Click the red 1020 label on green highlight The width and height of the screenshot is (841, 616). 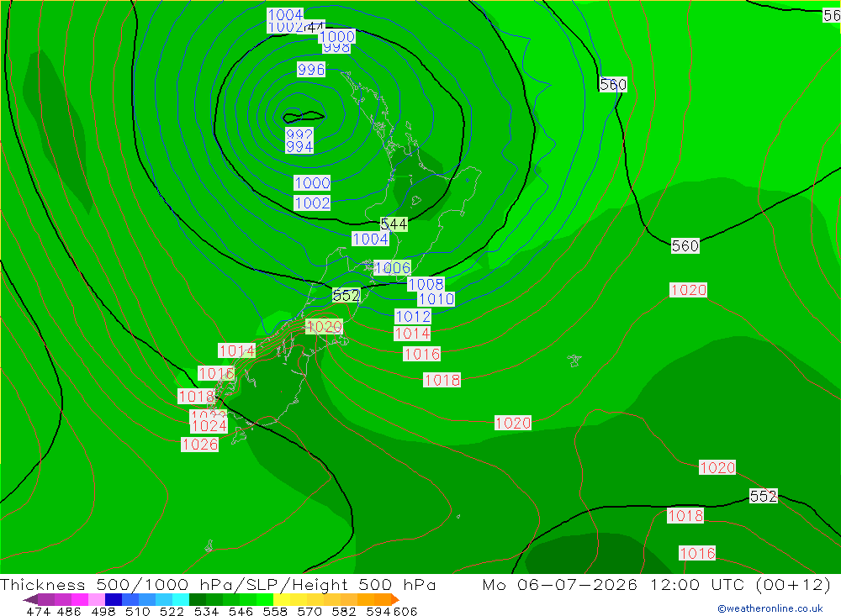(324, 327)
